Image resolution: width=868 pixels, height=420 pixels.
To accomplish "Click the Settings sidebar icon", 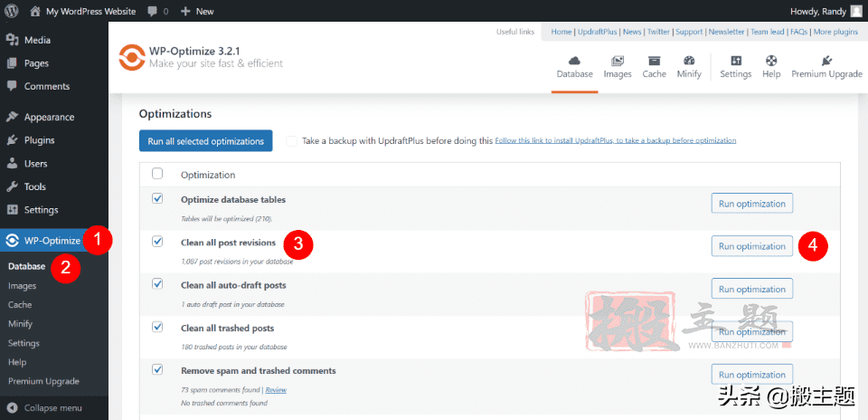I will point(12,210).
